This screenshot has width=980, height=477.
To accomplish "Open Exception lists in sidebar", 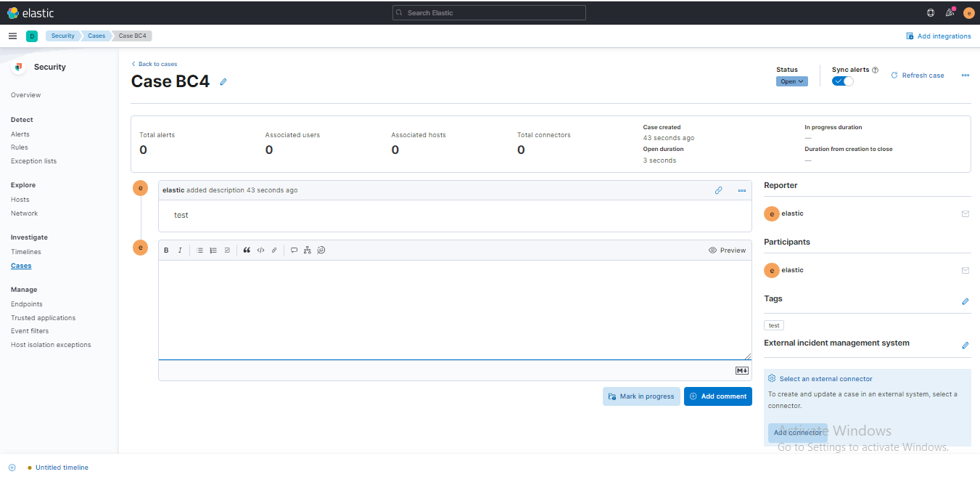I will point(33,161).
